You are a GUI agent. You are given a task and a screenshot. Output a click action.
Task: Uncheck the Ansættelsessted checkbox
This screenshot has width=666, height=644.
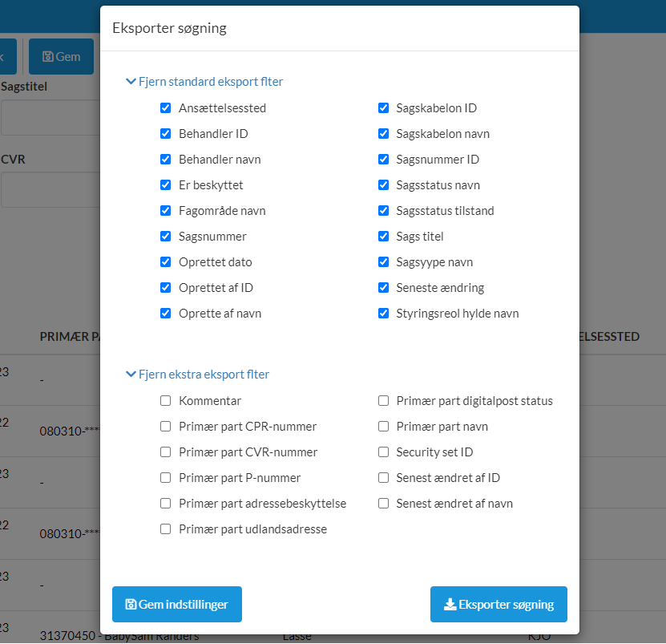pos(166,108)
